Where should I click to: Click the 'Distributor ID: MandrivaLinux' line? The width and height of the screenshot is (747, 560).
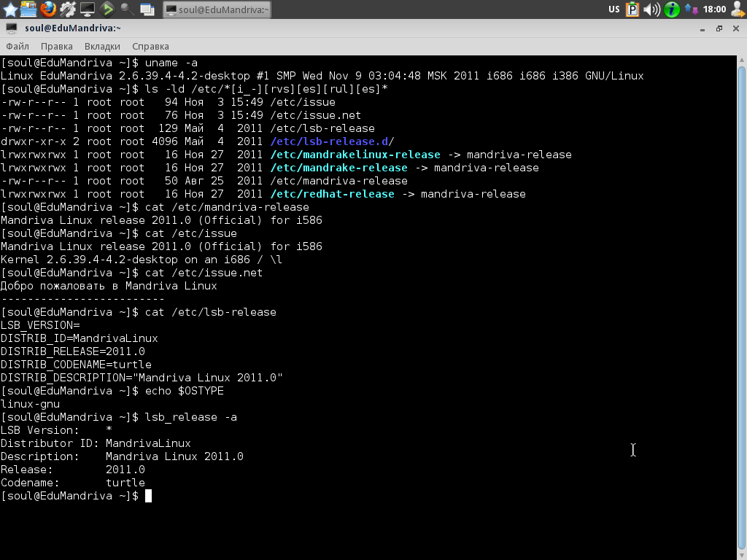point(96,443)
